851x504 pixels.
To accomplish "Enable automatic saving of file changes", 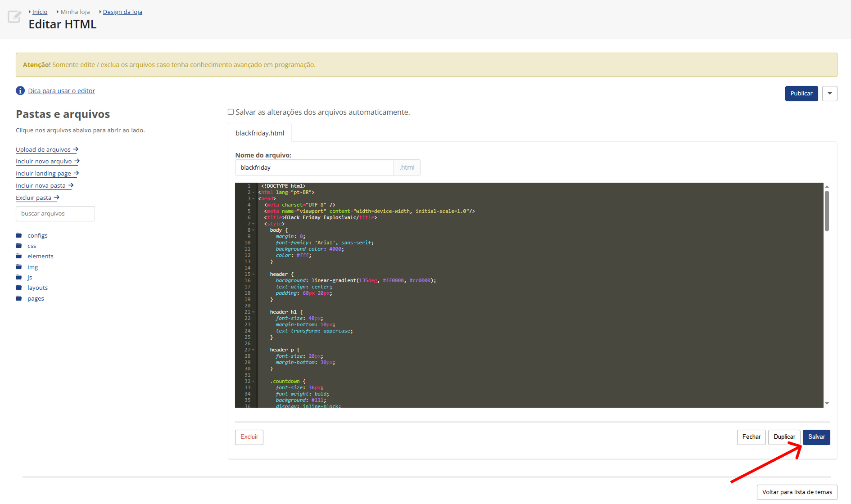I will coord(231,112).
